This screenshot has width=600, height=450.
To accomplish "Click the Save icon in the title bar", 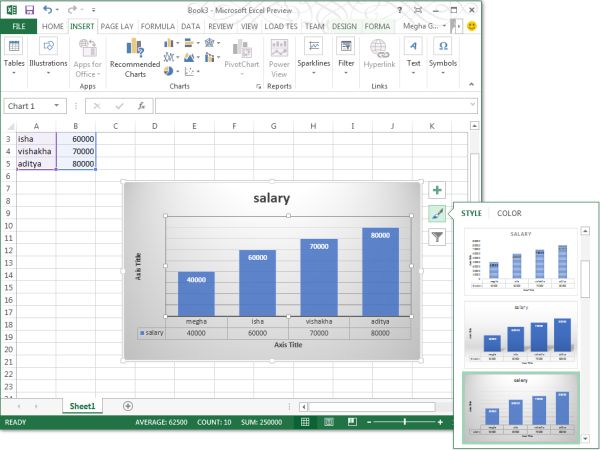I will [x=29, y=10].
